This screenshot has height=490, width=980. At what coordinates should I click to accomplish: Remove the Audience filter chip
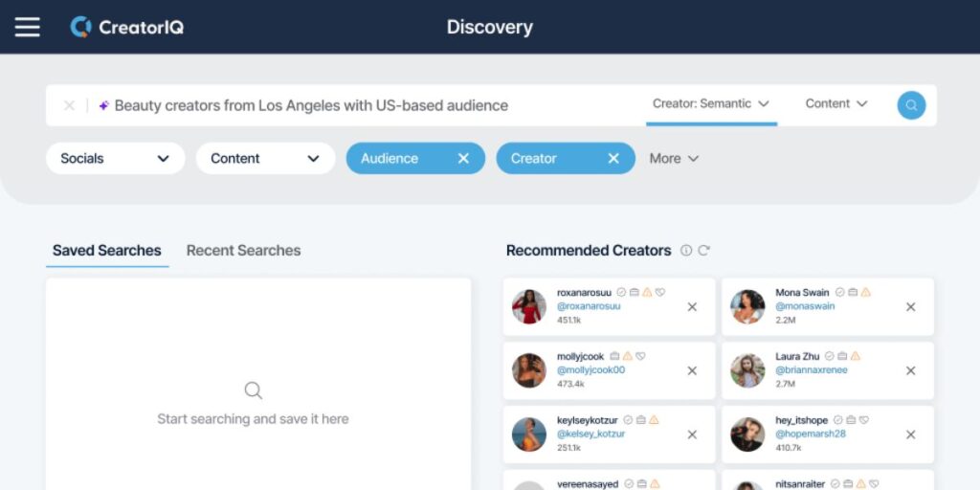(463, 159)
